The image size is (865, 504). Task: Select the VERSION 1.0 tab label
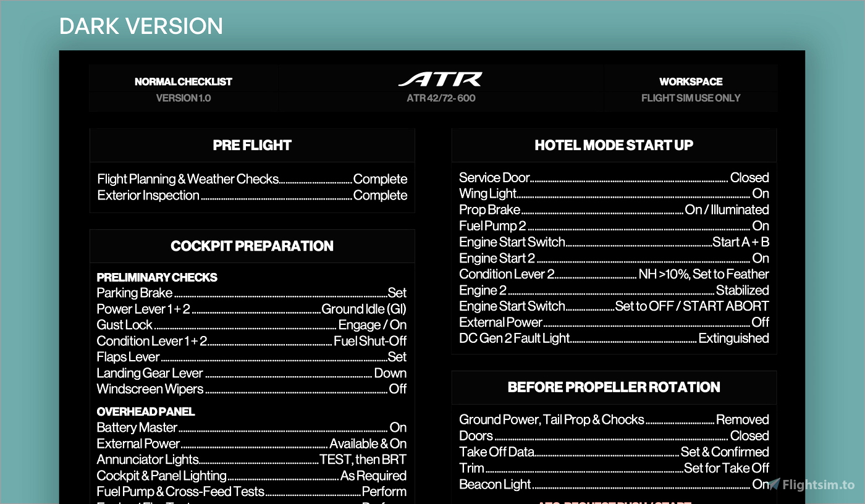click(x=184, y=98)
